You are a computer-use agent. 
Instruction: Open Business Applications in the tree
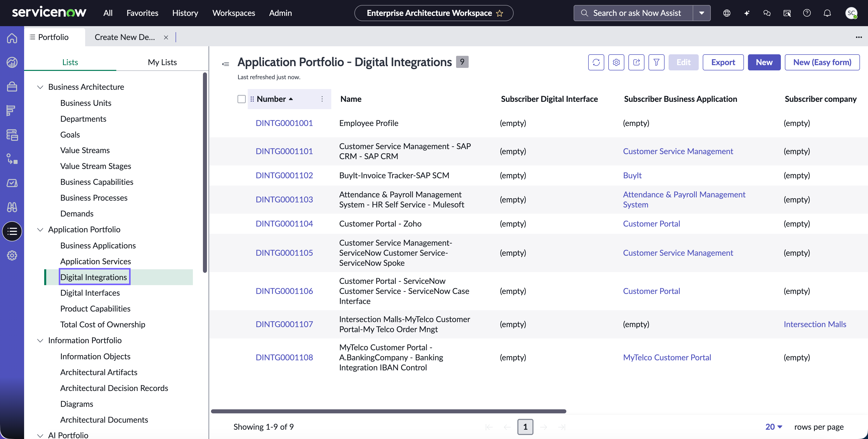[98, 245]
